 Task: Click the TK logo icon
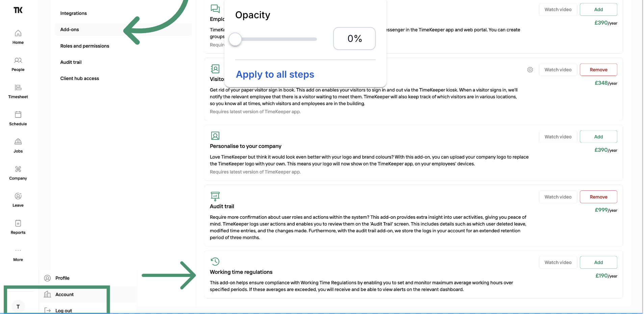pos(18,10)
